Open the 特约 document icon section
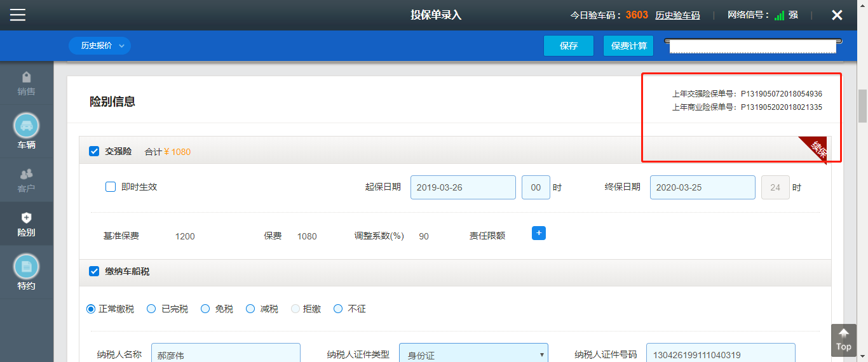This screenshot has width=868, height=362. tap(26, 267)
